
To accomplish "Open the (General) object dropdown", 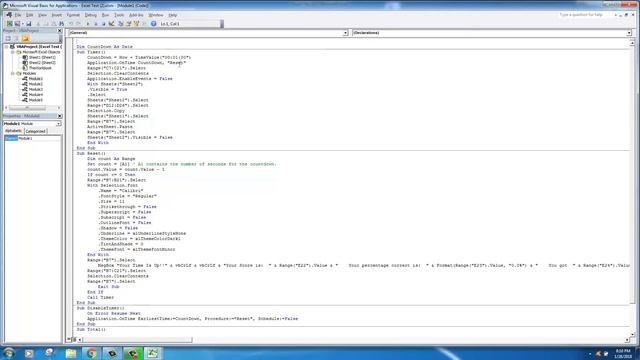I will pyautogui.click(x=345, y=33).
